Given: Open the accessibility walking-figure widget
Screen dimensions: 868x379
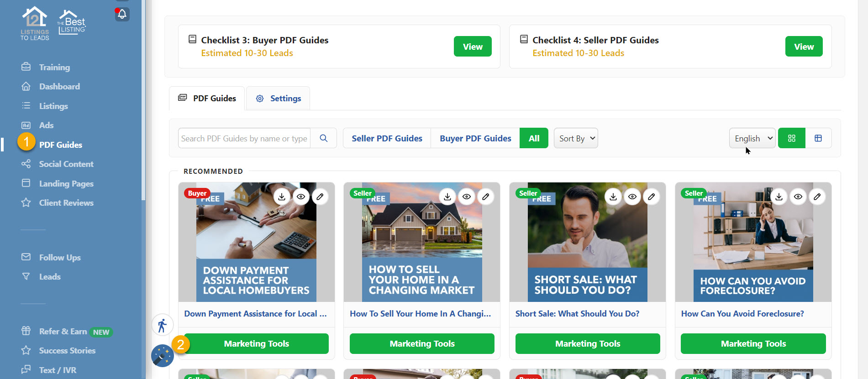Looking at the screenshot, I should 162,326.
